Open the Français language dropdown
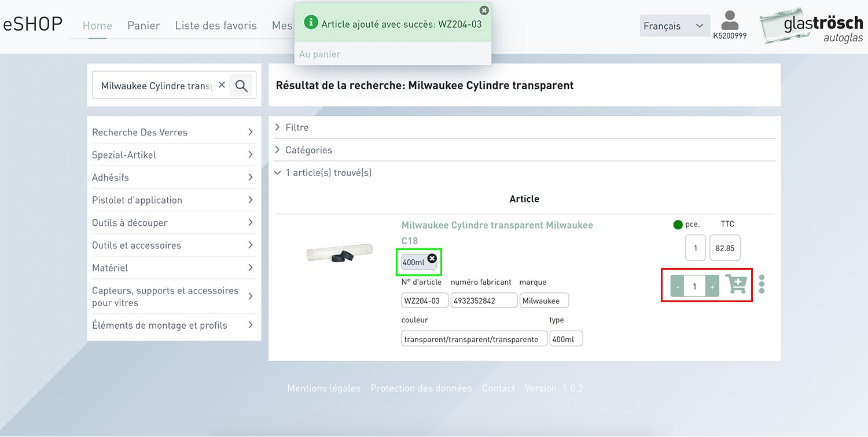Screen dimensions: 868x437 [675, 26]
